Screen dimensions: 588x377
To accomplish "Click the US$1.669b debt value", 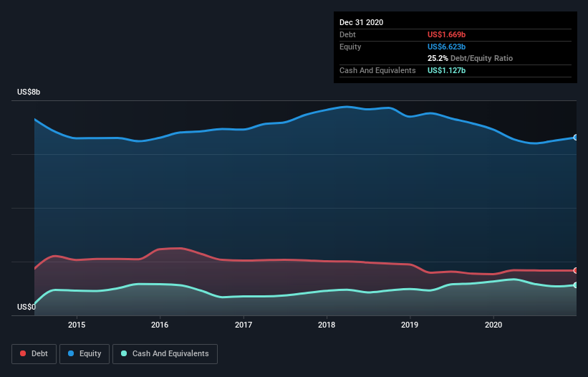I will [x=446, y=34].
